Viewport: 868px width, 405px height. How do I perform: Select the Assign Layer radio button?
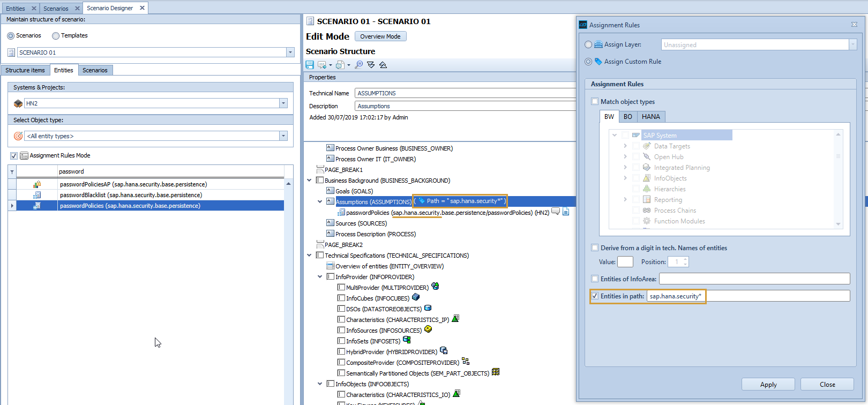[x=588, y=45]
